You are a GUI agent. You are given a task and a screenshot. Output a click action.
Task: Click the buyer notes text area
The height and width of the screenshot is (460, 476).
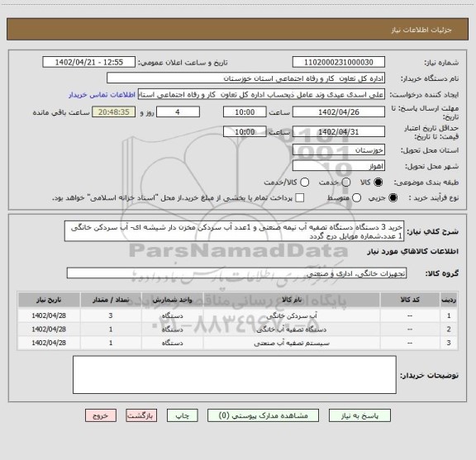click(235, 375)
